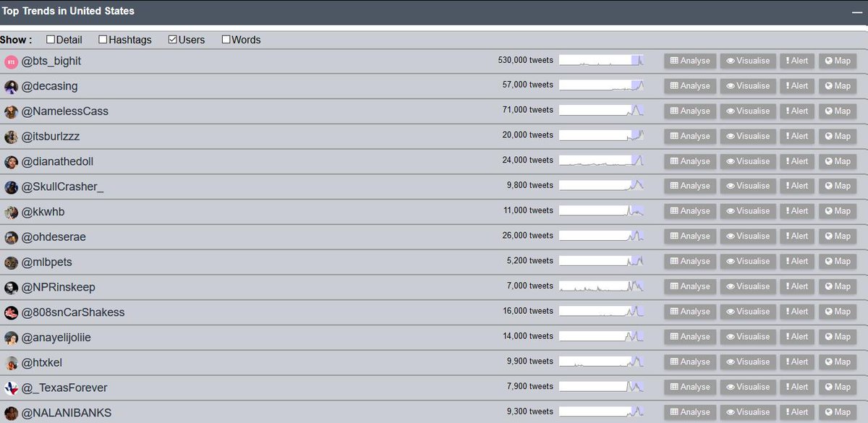Map the @NALANIBANKS trend

[837, 411]
